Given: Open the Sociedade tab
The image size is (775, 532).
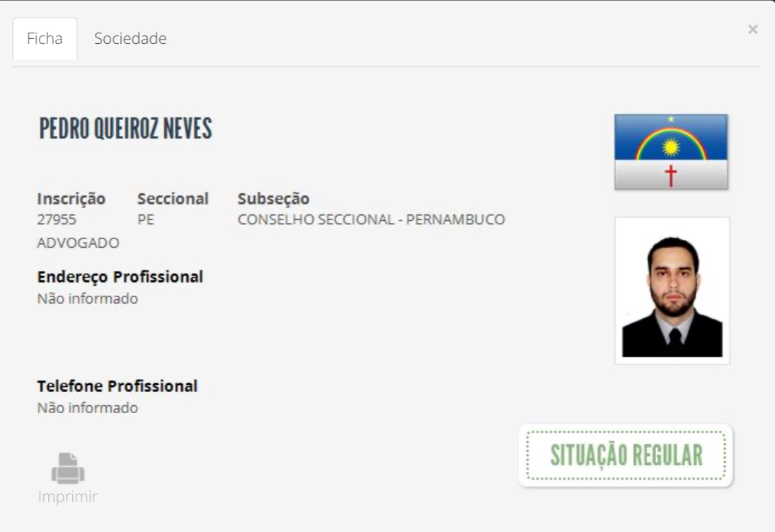Looking at the screenshot, I should [130, 38].
